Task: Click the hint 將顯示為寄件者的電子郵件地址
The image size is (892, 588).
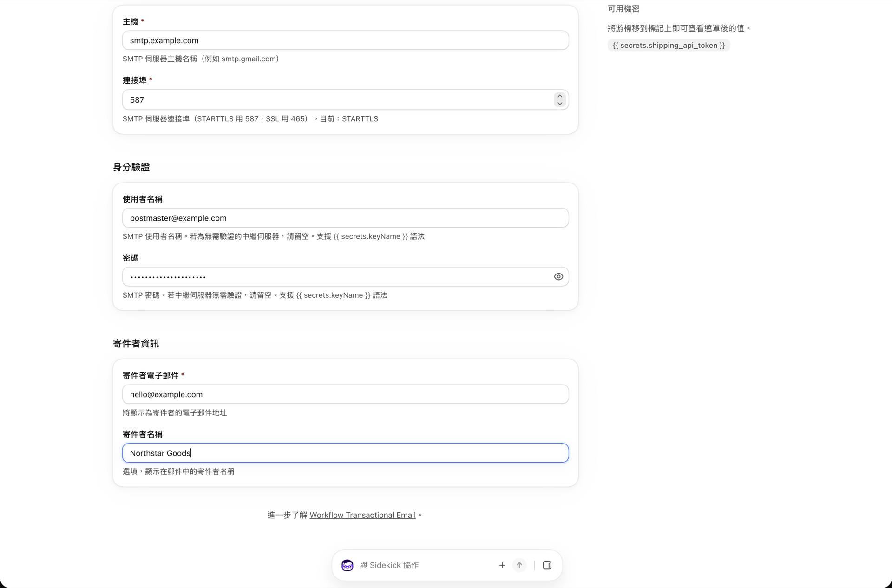Action: (175, 412)
